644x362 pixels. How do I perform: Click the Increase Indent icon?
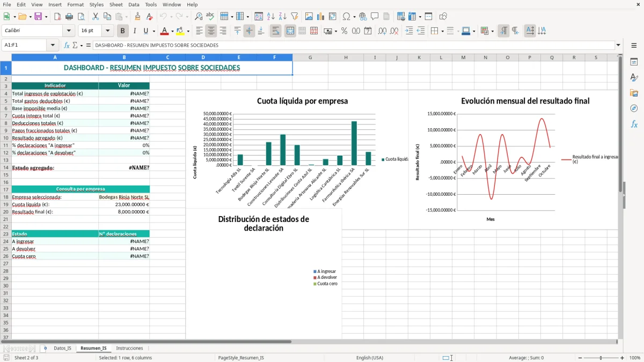coord(409,31)
